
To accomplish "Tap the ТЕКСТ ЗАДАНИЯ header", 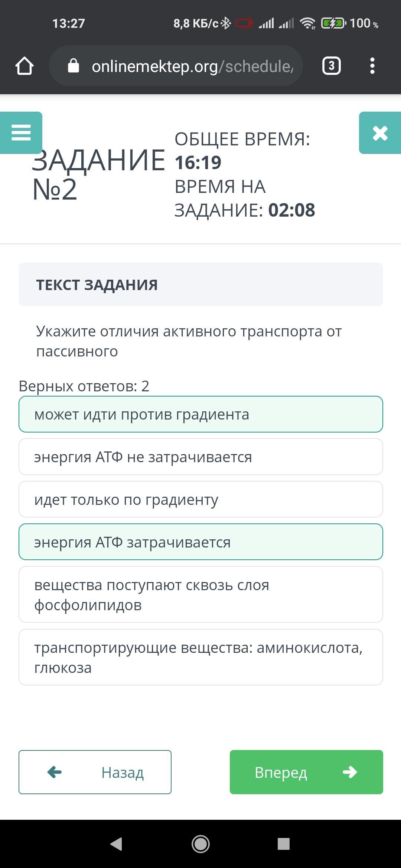I will pyautogui.click(x=200, y=285).
